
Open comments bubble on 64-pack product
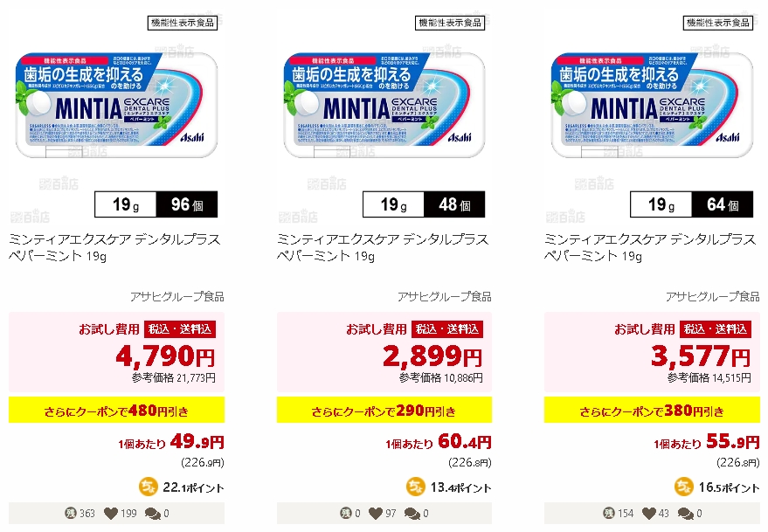(x=686, y=514)
